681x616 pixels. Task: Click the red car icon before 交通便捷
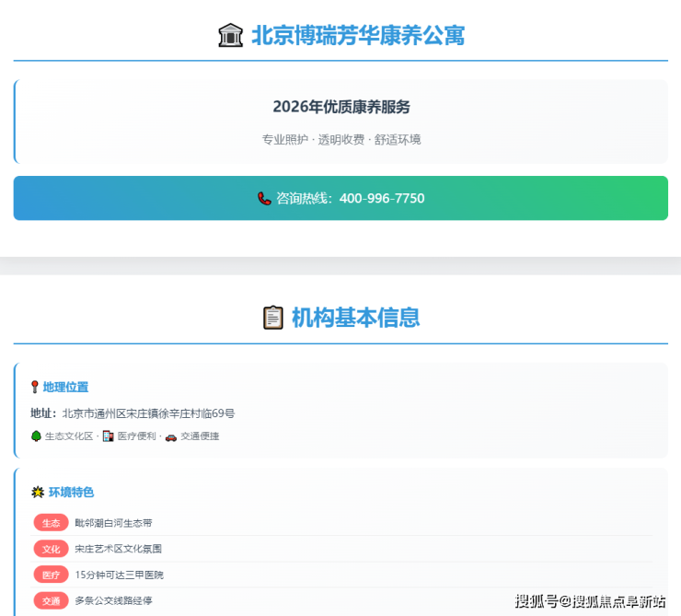coord(170,436)
